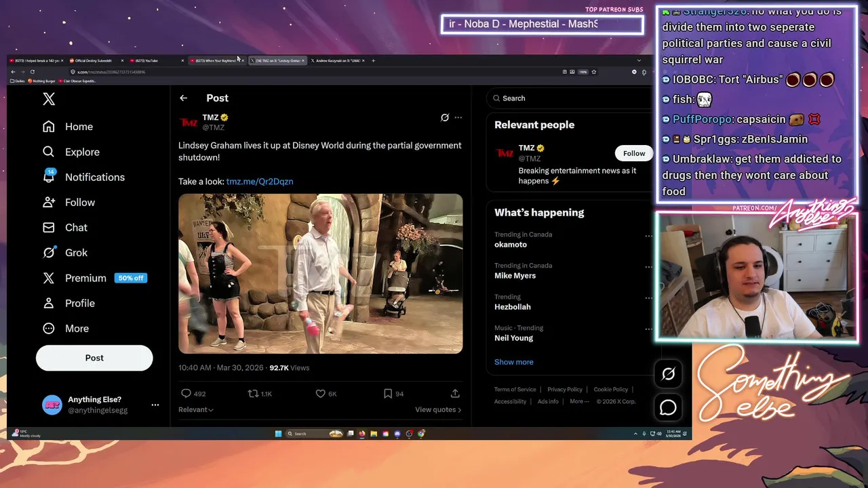Click the white Post button

[x=94, y=358]
